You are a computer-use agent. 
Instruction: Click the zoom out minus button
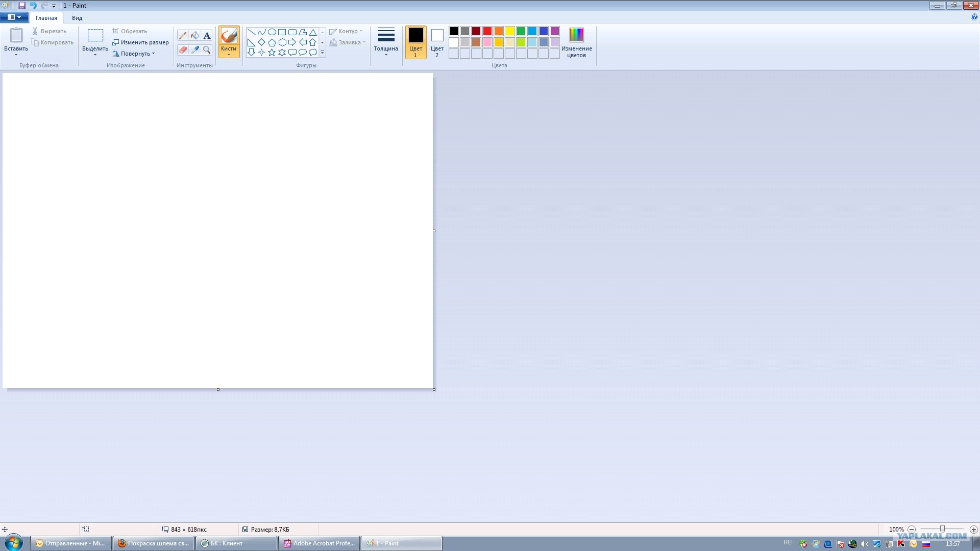tap(912, 530)
